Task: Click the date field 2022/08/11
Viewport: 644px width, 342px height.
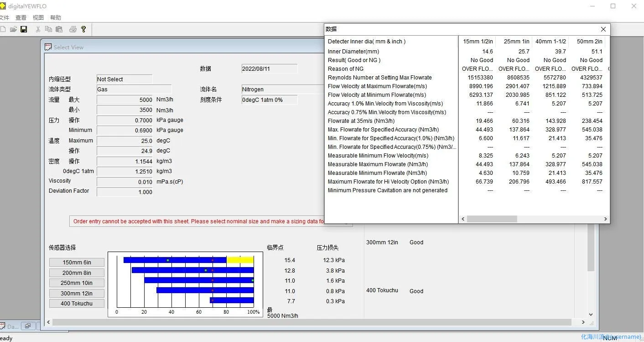Action: click(270, 69)
